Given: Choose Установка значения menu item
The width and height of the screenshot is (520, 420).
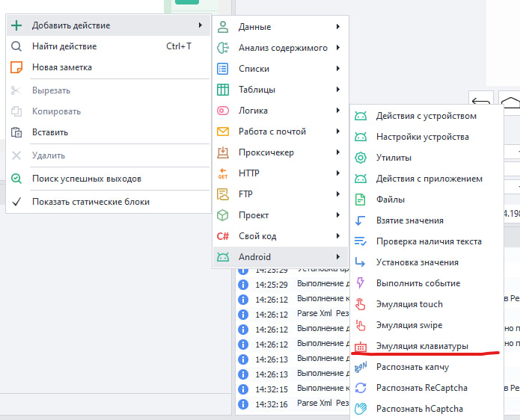Looking at the screenshot, I should pos(426,262).
